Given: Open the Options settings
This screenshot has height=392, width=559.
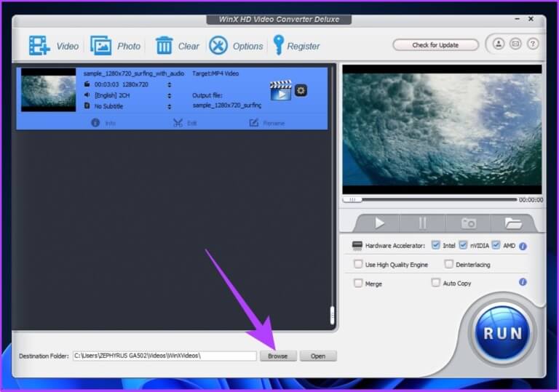Looking at the screenshot, I should tap(218, 45).
